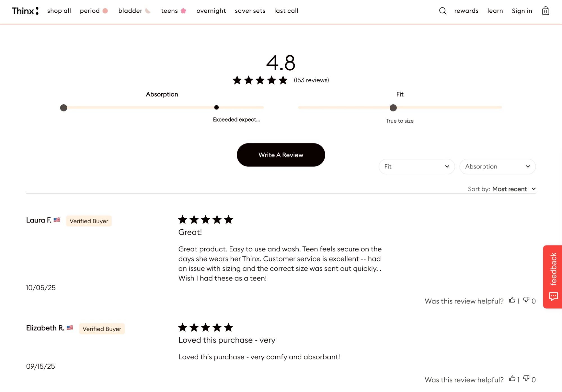Select the overnight menu item
Viewport: 562px width, 392px height.
coord(211,11)
